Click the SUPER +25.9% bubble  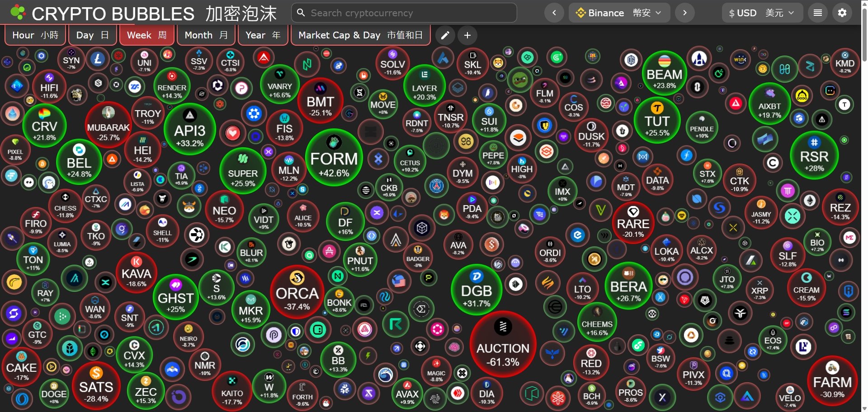[x=243, y=171]
